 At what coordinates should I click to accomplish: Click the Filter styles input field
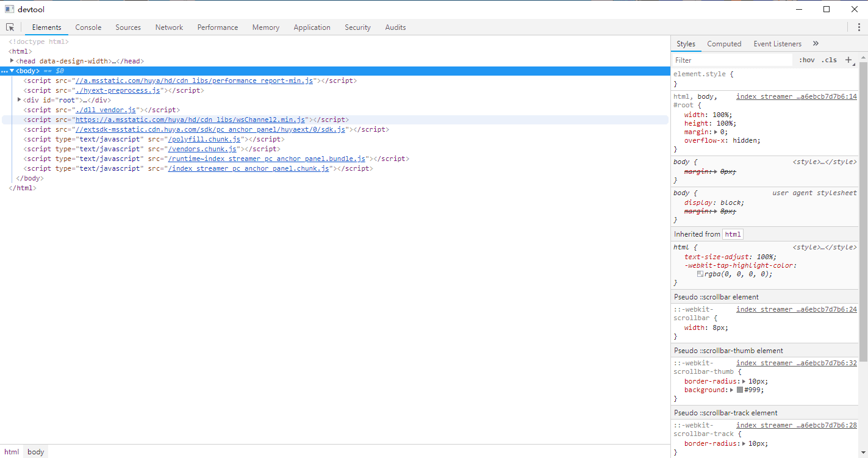point(732,60)
